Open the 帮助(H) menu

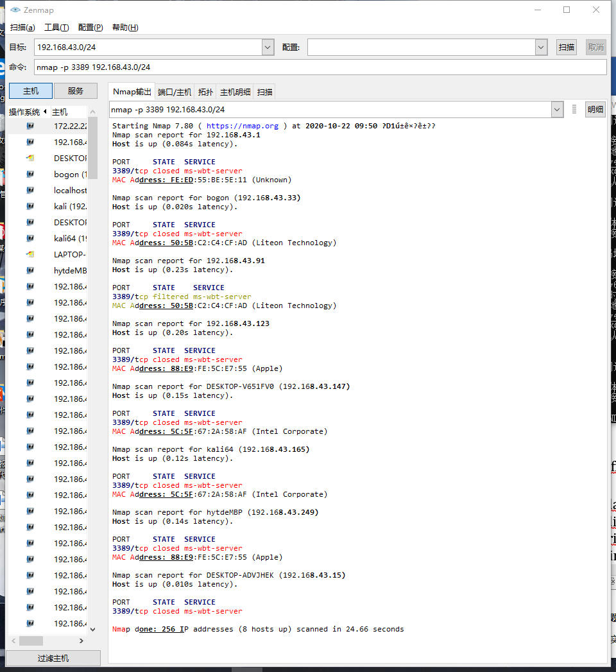point(125,28)
